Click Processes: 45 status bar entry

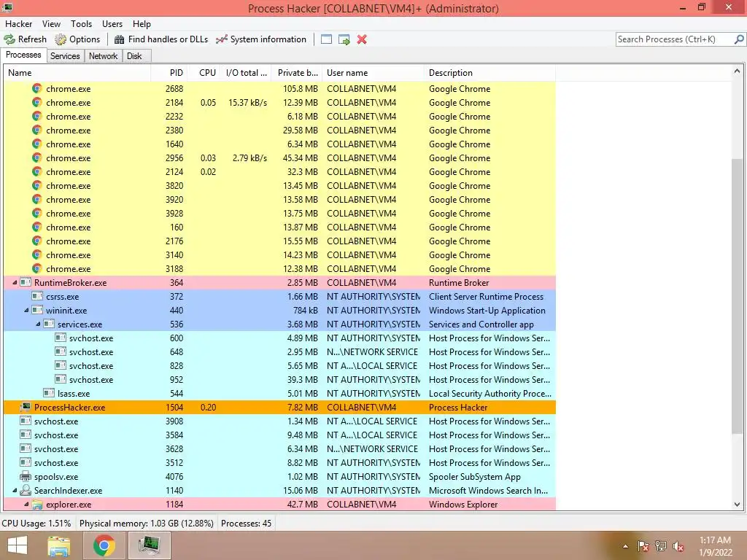(247, 524)
